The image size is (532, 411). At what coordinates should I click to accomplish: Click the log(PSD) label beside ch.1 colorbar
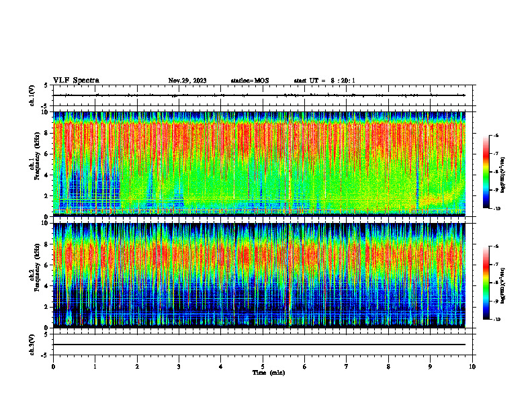(x=503, y=175)
